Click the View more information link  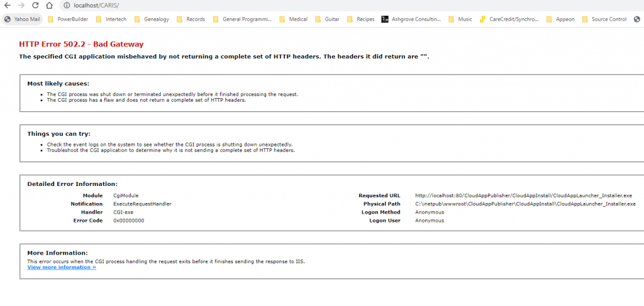(62, 267)
